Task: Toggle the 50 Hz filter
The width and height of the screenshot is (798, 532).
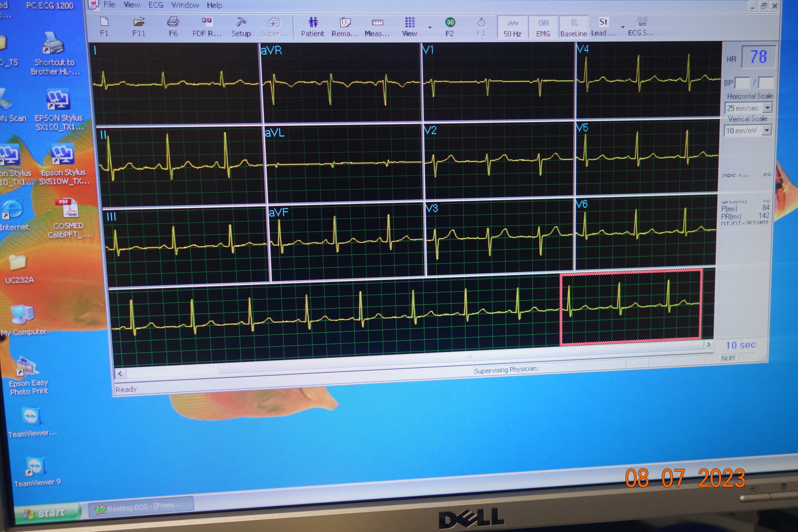Action: [512, 27]
